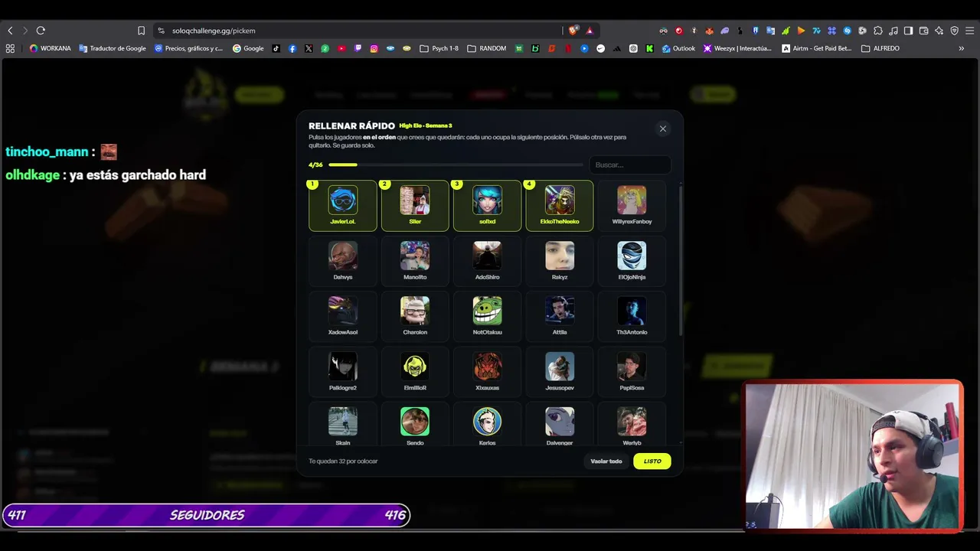The height and width of the screenshot is (551, 980).
Task: Pick Dahvys player card
Action: point(343,261)
